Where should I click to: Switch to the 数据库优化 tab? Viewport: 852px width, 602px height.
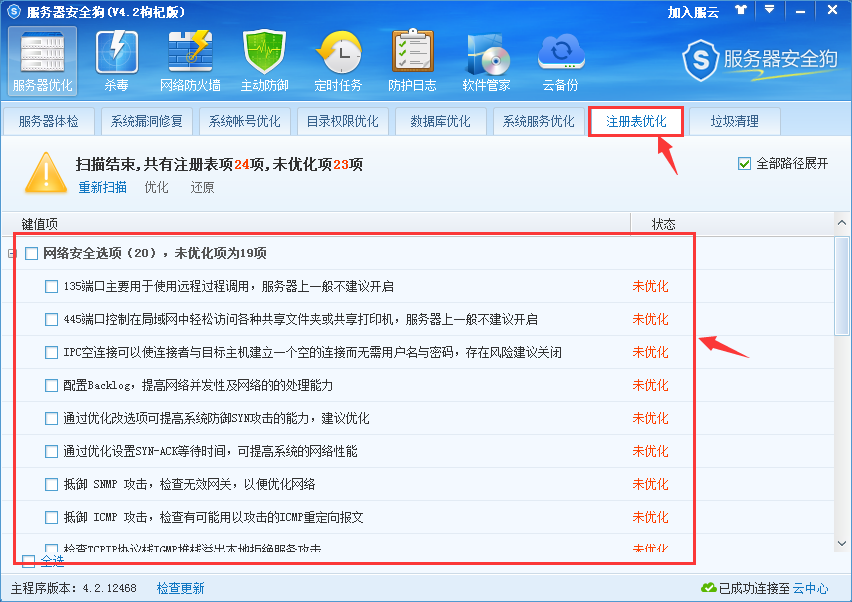click(x=440, y=121)
